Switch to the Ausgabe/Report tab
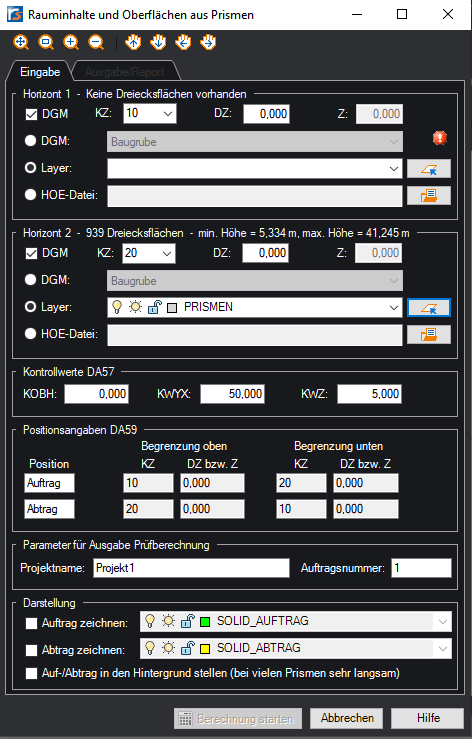472x739 pixels. tap(124, 72)
